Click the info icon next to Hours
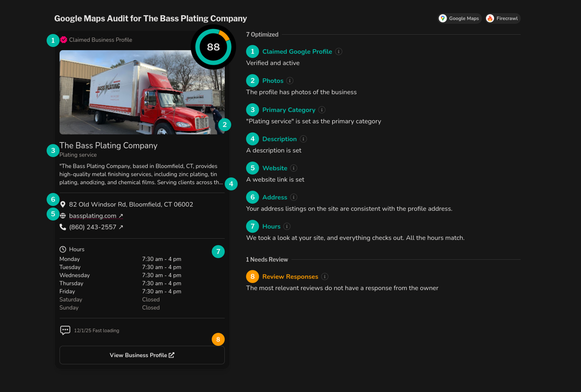Viewport: 581px width, 392px height. (286, 226)
